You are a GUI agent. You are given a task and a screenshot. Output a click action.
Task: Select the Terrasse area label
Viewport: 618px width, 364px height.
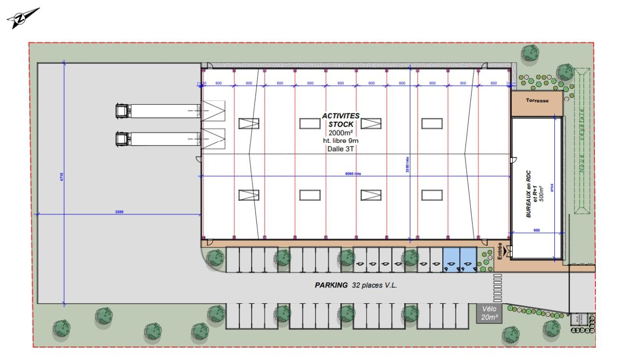pyautogui.click(x=536, y=101)
